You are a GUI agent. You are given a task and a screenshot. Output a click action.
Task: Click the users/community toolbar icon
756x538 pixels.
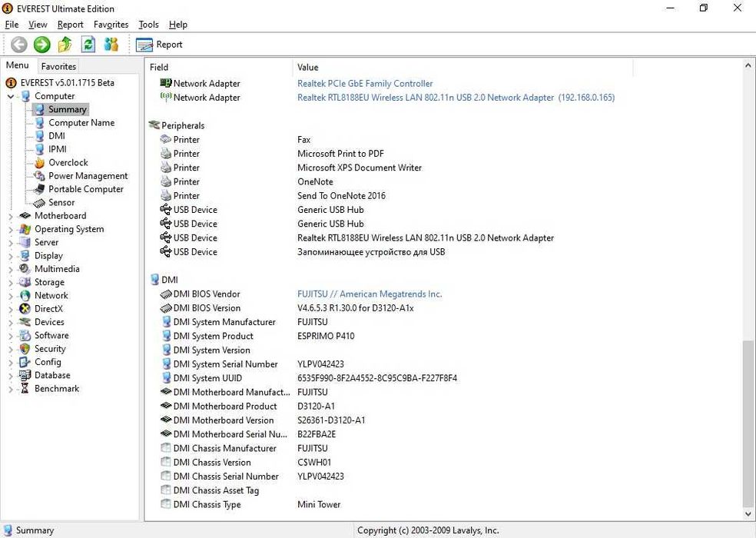pos(111,45)
